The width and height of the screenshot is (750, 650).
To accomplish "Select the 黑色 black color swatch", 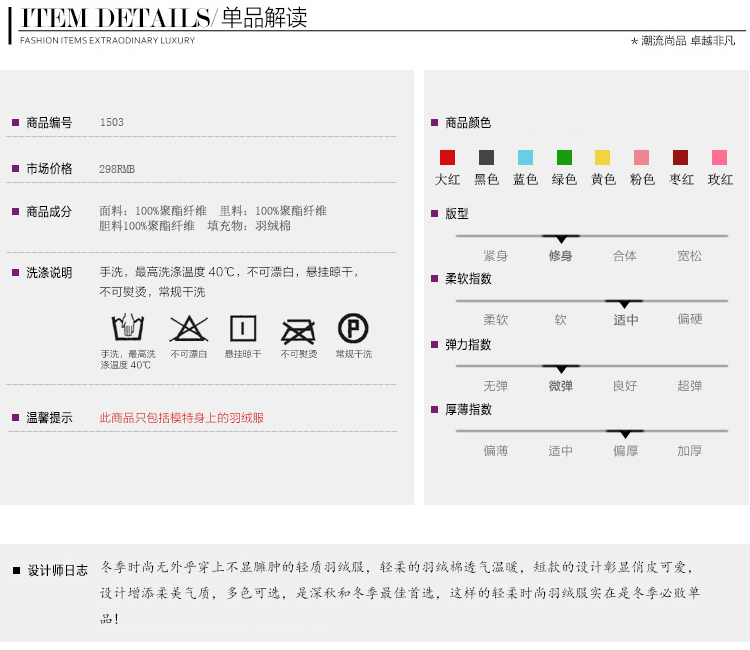I will pyautogui.click(x=486, y=157).
